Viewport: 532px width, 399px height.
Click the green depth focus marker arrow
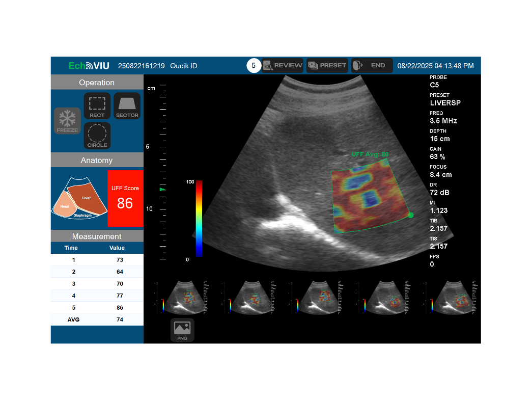tap(162, 190)
